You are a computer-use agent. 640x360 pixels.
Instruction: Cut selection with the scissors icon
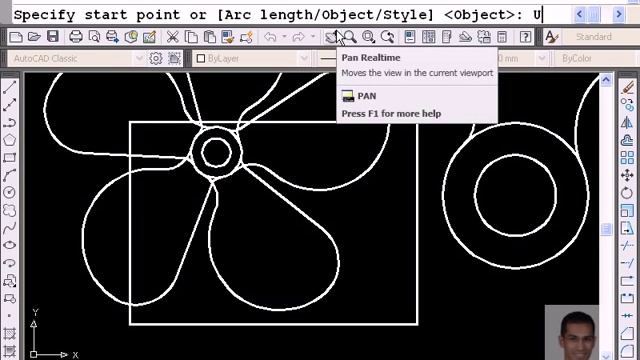pyautogui.click(x=173, y=37)
